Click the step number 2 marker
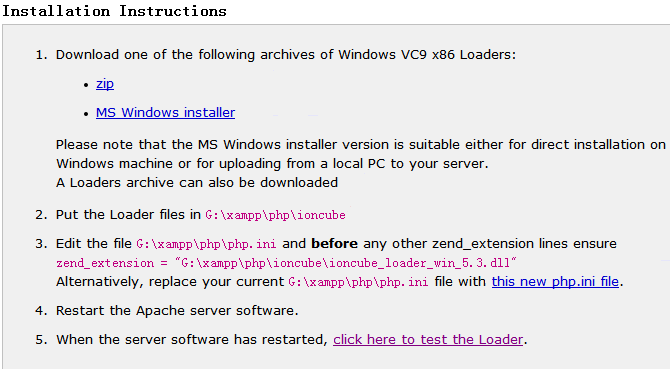This screenshot has height=369, width=671. click(x=41, y=215)
